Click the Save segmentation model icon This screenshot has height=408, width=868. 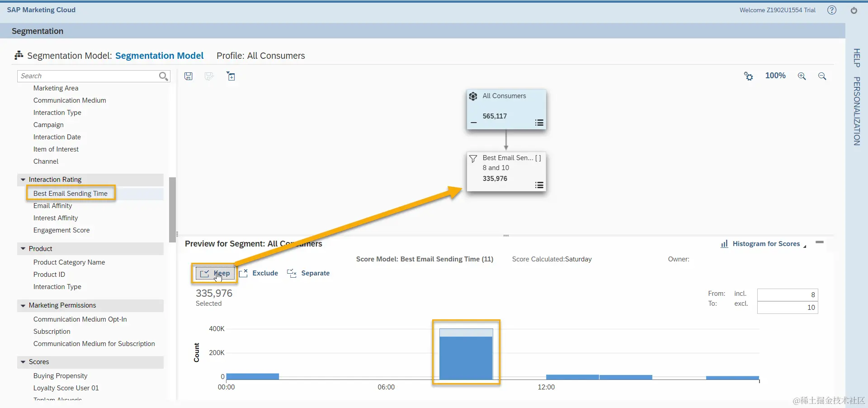[x=189, y=76]
